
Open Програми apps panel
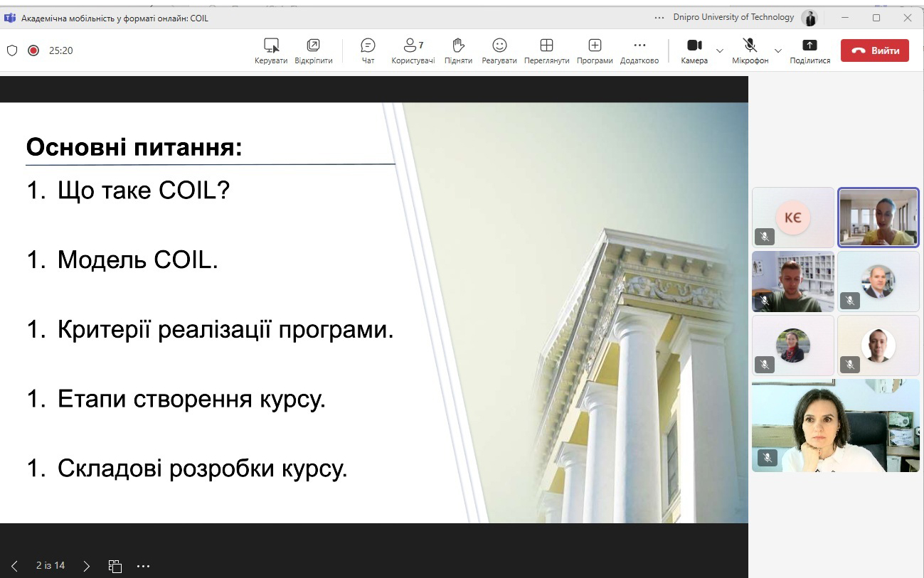click(x=595, y=50)
